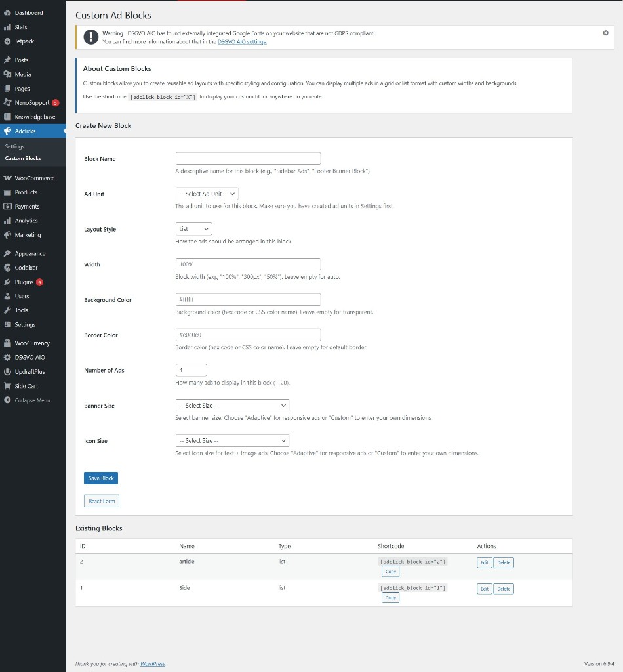Click the Name column header
This screenshot has width=623, height=672.
pyautogui.click(x=187, y=546)
